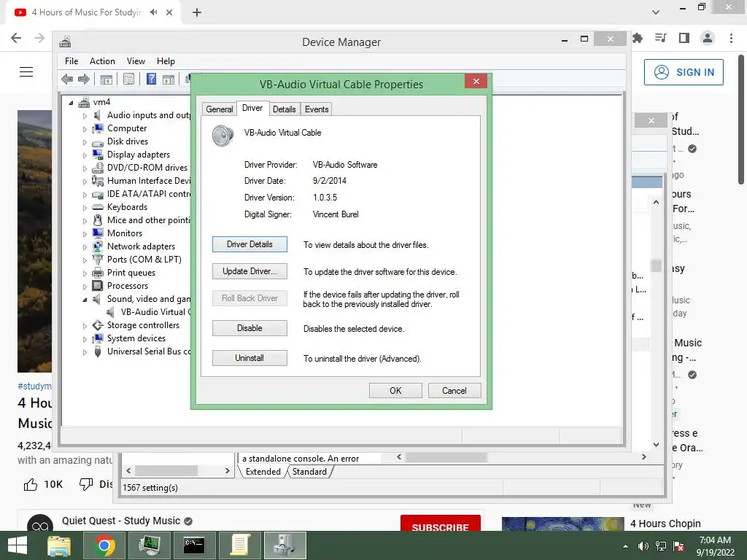The height and width of the screenshot is (560, 747).
Task: Expand the Network adapters node
Action: pyautogui.click(x=85, y=246)
